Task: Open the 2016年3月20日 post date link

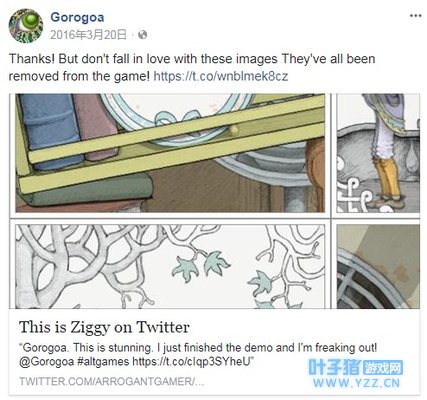Action: 89,35
